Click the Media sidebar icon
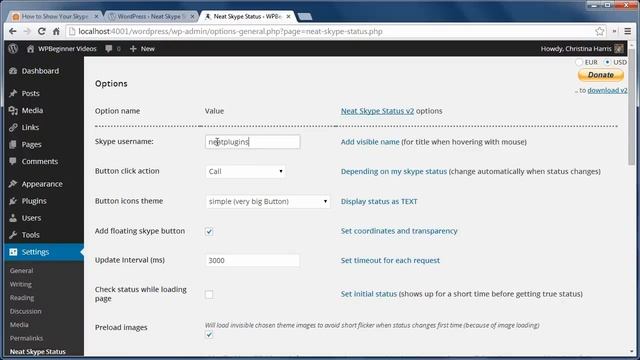 pyautogui.click(x=13, y=111)
